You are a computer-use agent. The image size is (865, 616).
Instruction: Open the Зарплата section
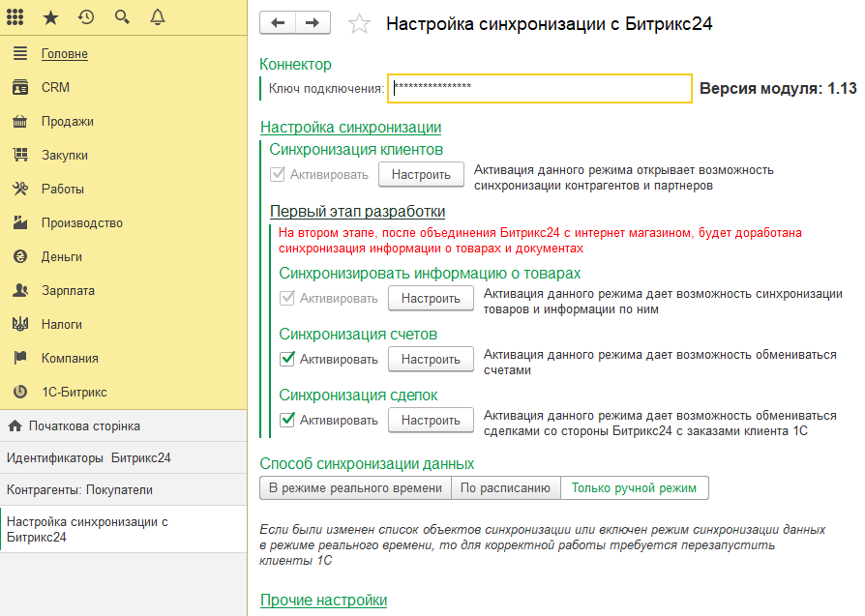point(68,291)
